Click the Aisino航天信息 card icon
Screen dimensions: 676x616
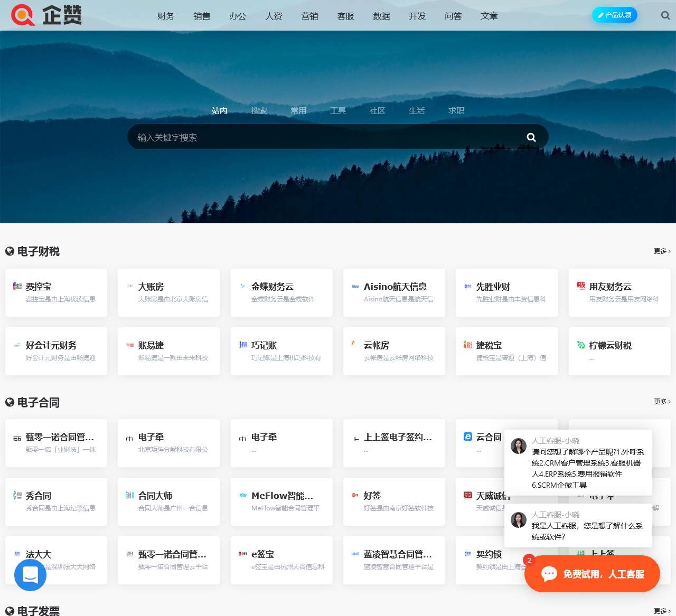(355, 286)
